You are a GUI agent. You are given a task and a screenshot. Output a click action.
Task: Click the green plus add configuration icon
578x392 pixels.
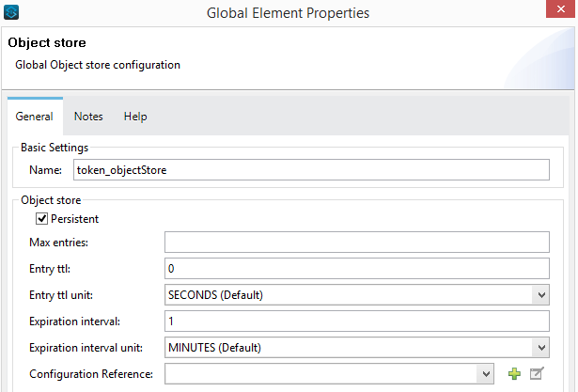[514, 374]
